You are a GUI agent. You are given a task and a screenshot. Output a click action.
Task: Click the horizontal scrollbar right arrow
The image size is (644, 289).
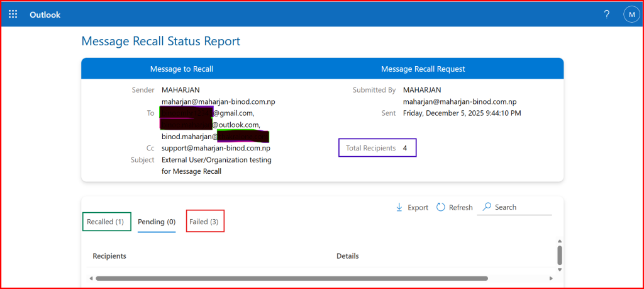pyautogui.click(x=552, y=278)
